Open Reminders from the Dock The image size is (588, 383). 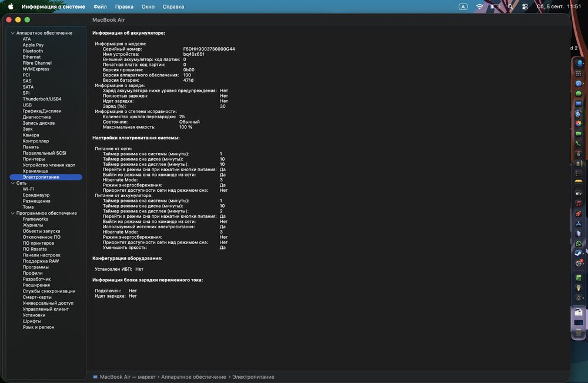pos(579,174)
